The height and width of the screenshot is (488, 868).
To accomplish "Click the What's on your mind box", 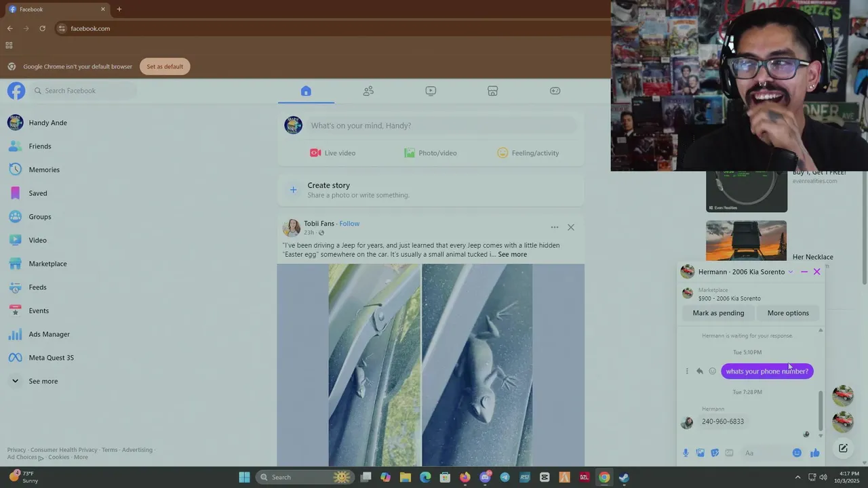I will click(441, 125).
